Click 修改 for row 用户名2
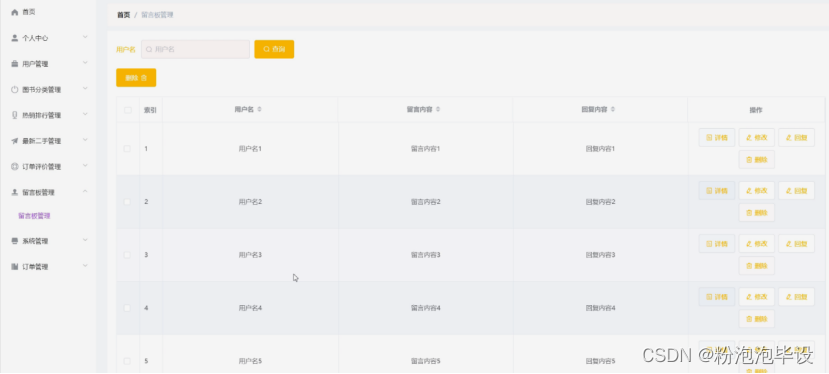 point(757,190)
